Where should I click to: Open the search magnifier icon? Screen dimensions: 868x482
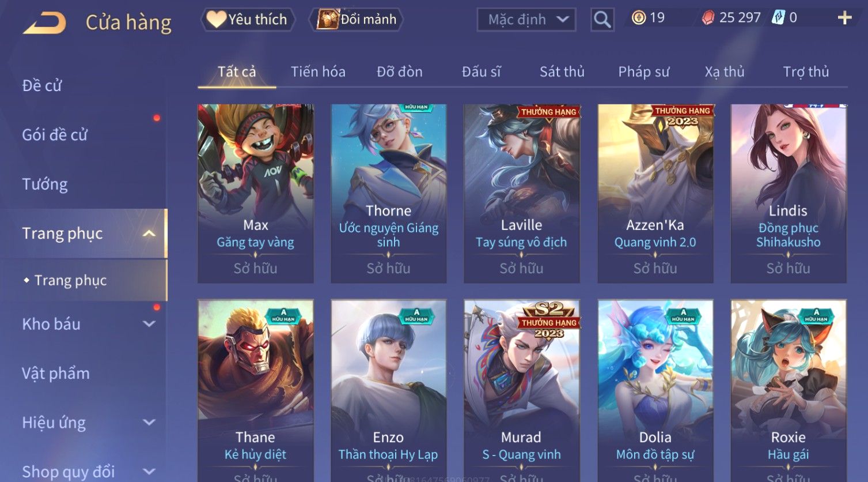click(602, 20)
